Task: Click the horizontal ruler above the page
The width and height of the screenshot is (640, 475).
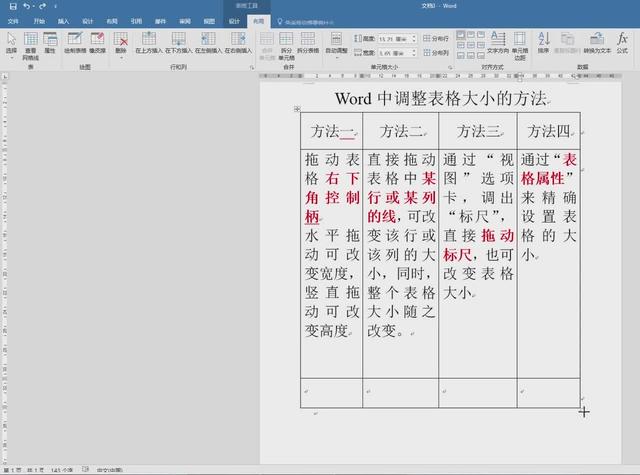Action: tap(440, 76)
